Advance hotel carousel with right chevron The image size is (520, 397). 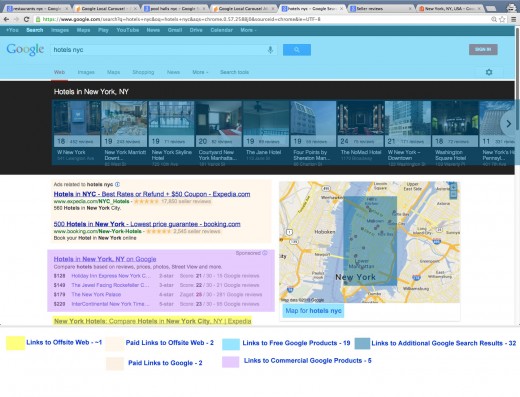click(x=509, y=124)
